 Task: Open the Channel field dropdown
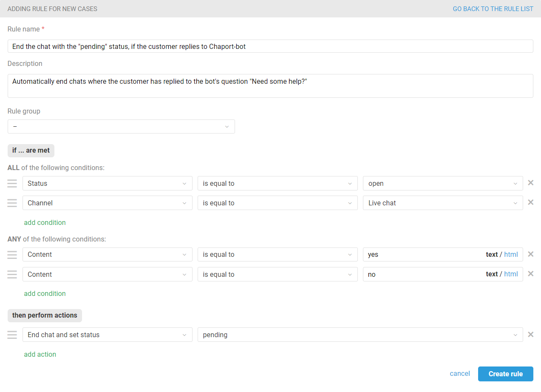(x=108, y=203)
